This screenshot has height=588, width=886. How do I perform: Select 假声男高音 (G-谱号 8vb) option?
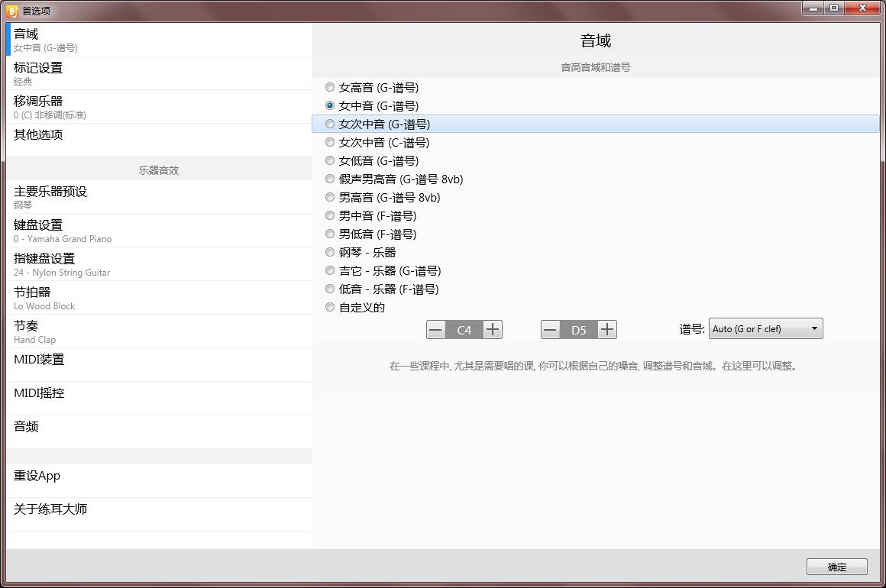click(330, 179)
